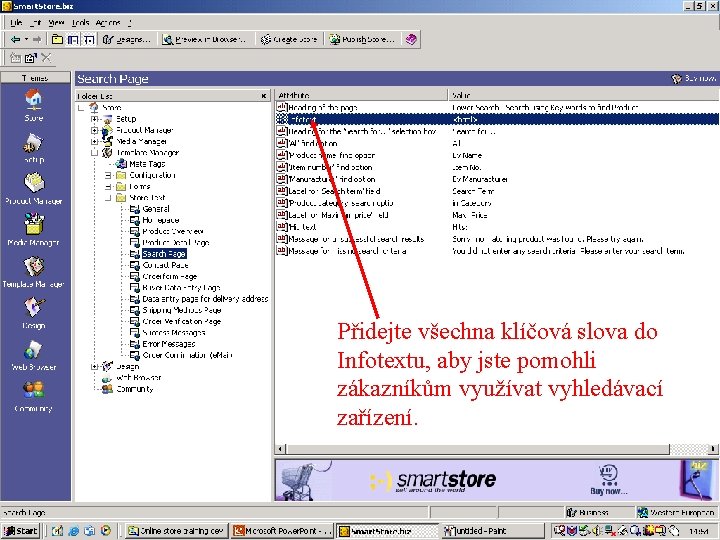The width and height of the screenshot is (720, 540).
Task: Select Meta Tags in folder tree
Action: coord(147,164)
